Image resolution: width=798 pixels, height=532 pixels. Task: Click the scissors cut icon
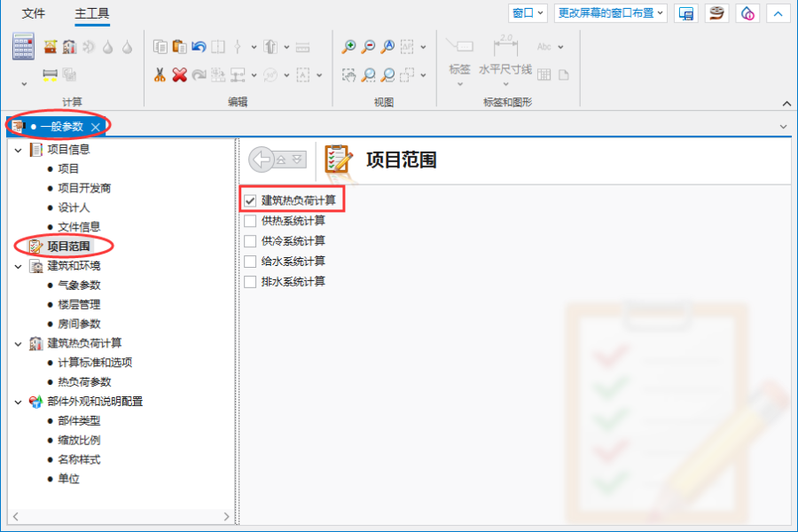tap(160, 75)
